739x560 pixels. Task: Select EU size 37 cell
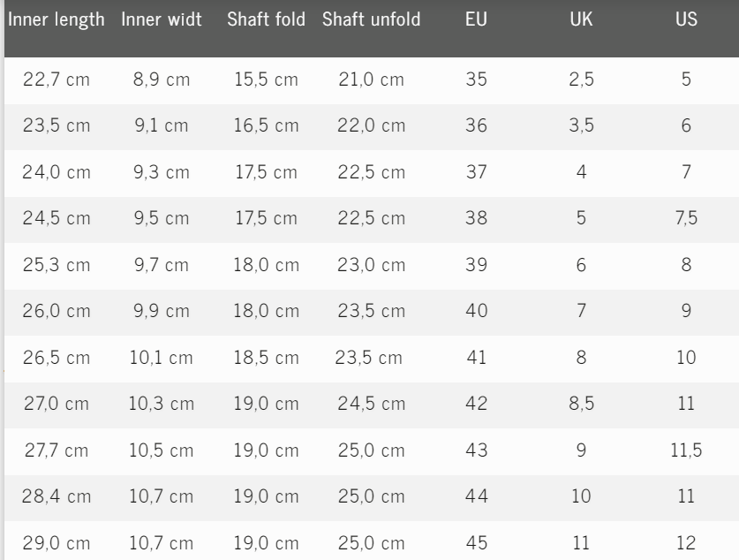pos(476,172)
